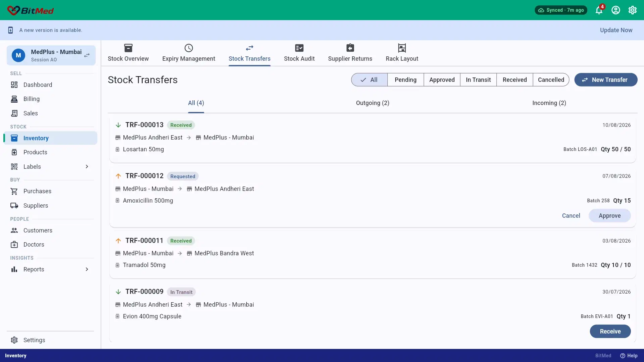The width and height of the screenshot is (644, 362).
Task: Click the Stock Audit checklist icon
Action: [299, 48]
